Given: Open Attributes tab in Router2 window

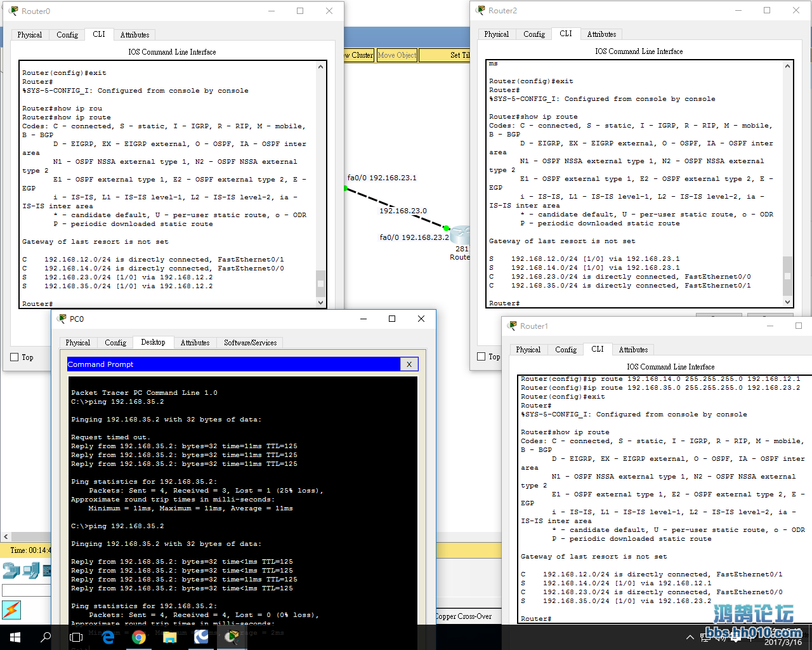Looking at the screenshot, I should point(601,34).
